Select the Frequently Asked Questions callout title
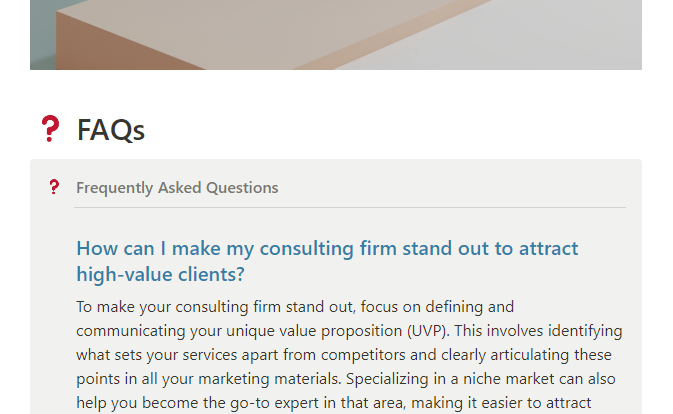 pyautogui.click(x=177, y=188)
